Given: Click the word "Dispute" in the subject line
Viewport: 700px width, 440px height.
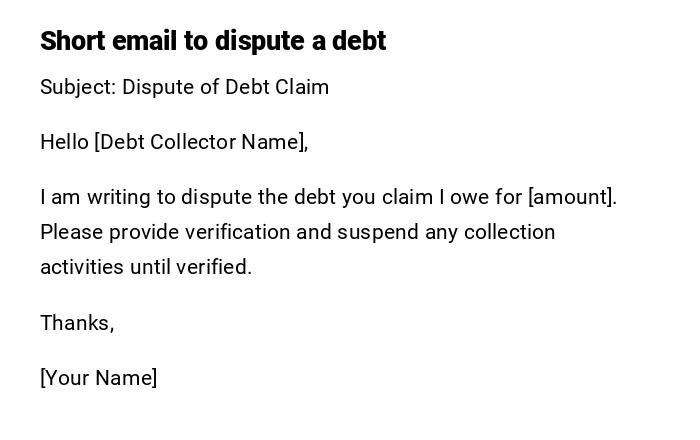Looking at the screenshot, I should coord(158,87).
